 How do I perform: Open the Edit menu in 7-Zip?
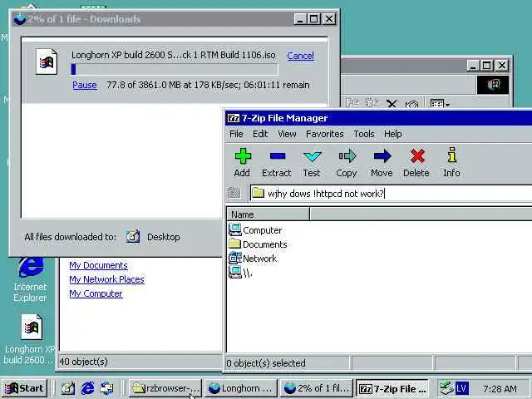(260, 134)
